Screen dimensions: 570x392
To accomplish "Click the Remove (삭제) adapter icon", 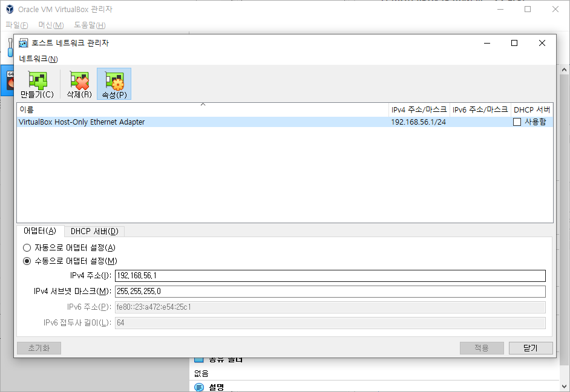I will pos(79,84).
